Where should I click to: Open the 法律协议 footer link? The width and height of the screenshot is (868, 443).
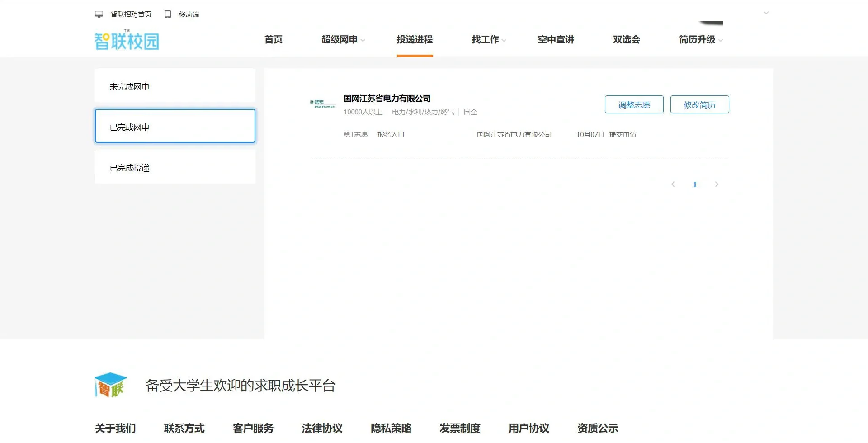click(322, 428)
